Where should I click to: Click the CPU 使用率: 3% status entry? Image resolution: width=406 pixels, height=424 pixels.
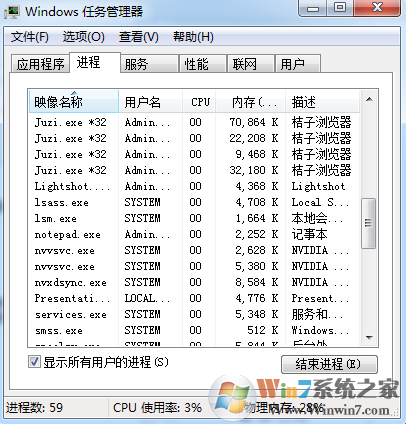[157, 408]
